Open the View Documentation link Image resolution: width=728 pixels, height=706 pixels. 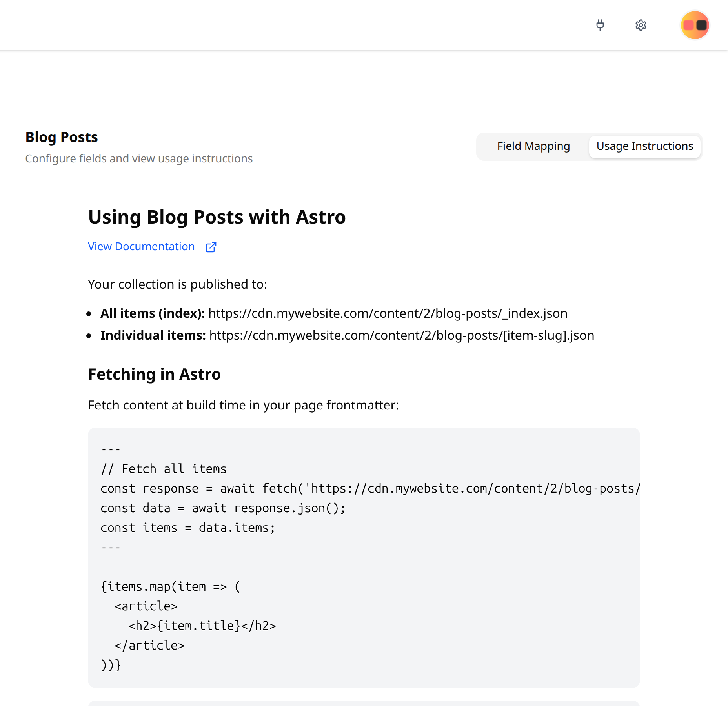[141, 246]
